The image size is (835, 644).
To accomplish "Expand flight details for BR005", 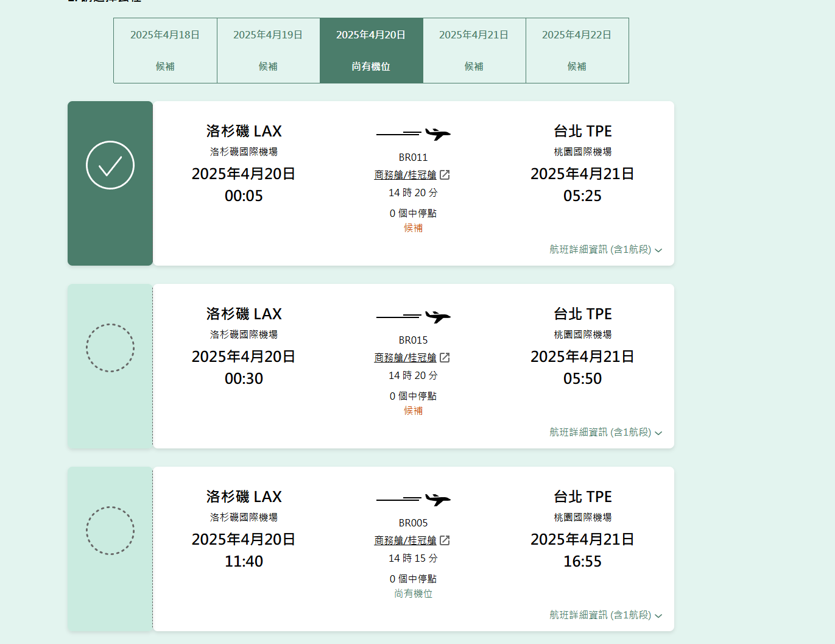I will [x=605, y=615].
